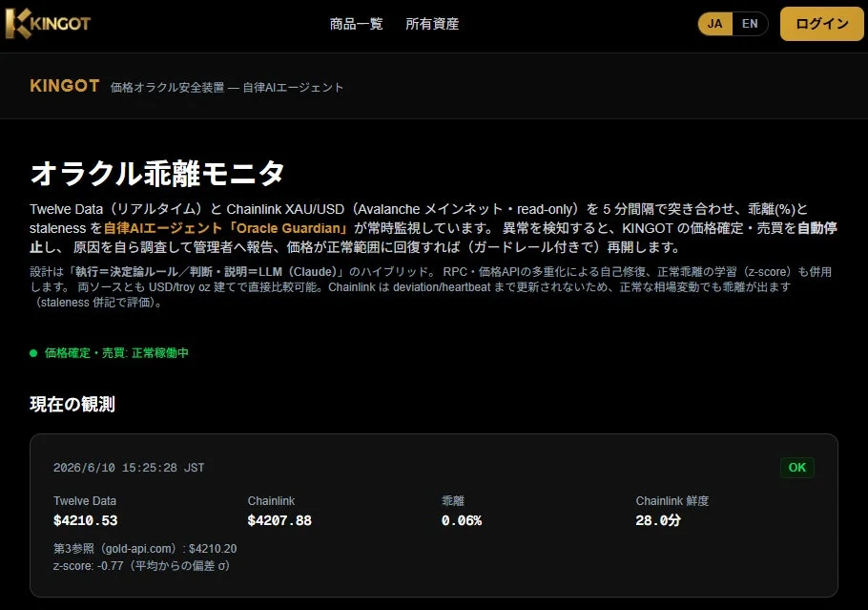Click the gold KINGOT sub-header title
Image resolution: width=868 pixels, height=610 pixels.
(65, 86)
